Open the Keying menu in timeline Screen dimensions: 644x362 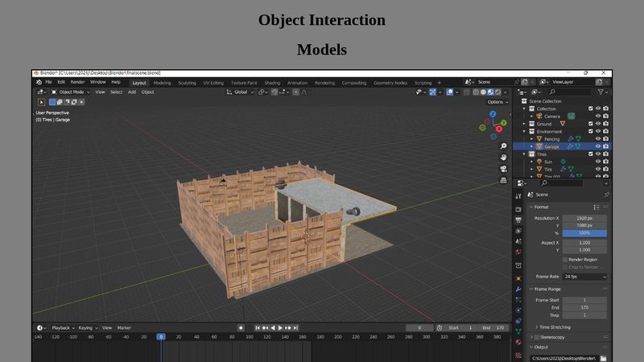pyautogui.click(x=88, y=328)
